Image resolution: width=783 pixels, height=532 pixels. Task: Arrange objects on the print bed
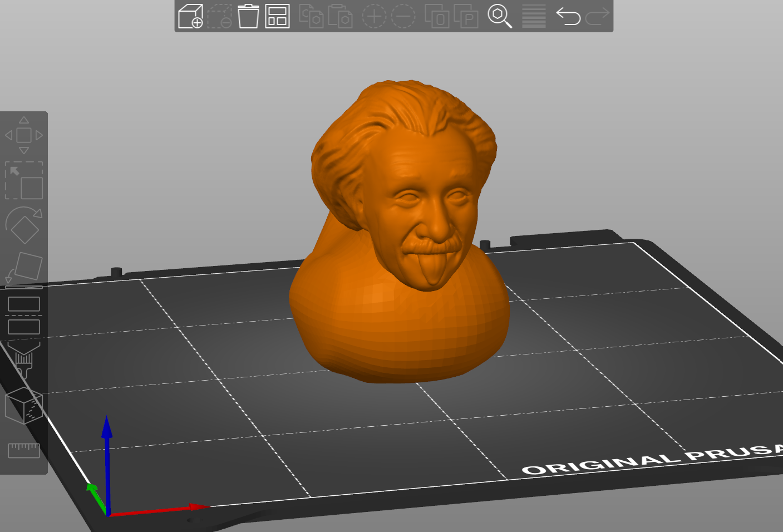point(277,16)
